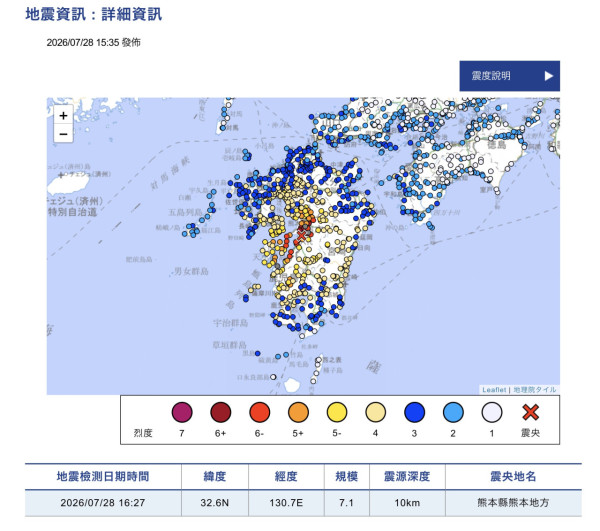Click the 烈度 legend label
Screen dimensions: 600x531
point(143,433)
